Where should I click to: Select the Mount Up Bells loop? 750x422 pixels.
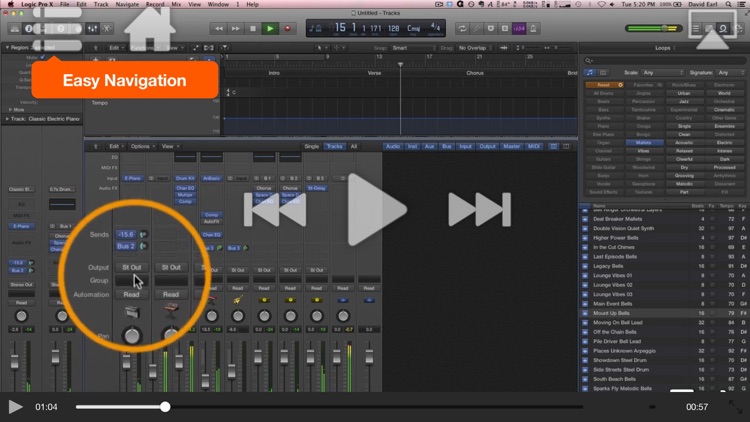[x=663, y=313]
